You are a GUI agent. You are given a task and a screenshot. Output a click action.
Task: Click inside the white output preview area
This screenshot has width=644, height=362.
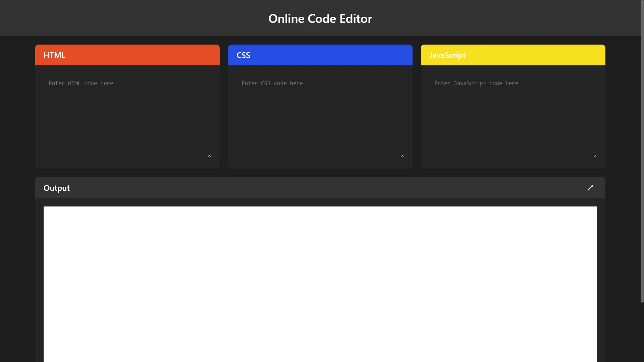(320, 284)
